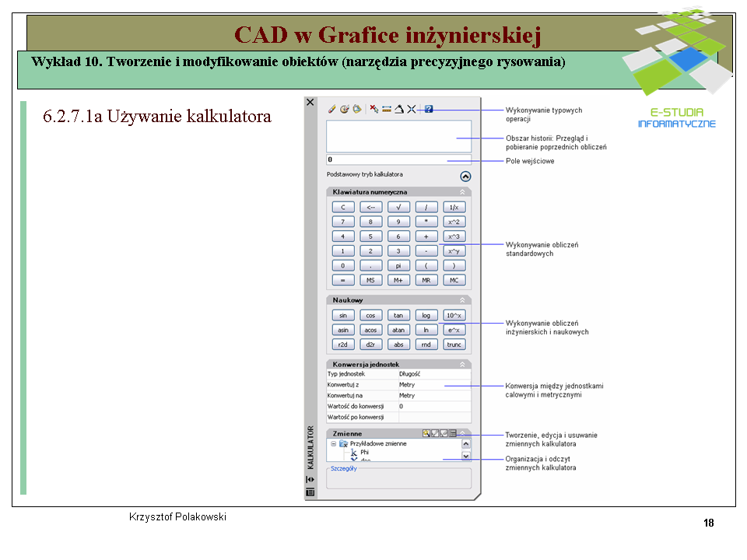Click the down scroll arrow in Zmienne list
Viewport: 747px width, 560px height.
466,457
